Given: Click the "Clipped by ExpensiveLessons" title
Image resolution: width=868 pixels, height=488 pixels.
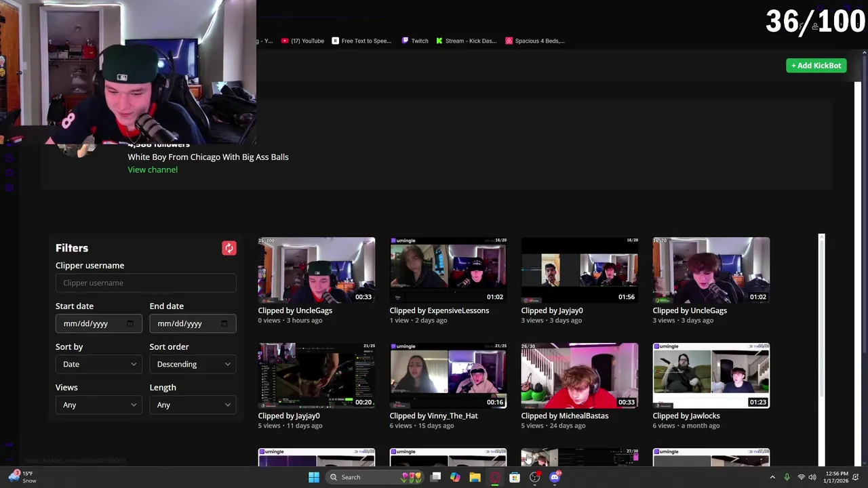Looking at the screenshot, I should click(x=439, y=310).
